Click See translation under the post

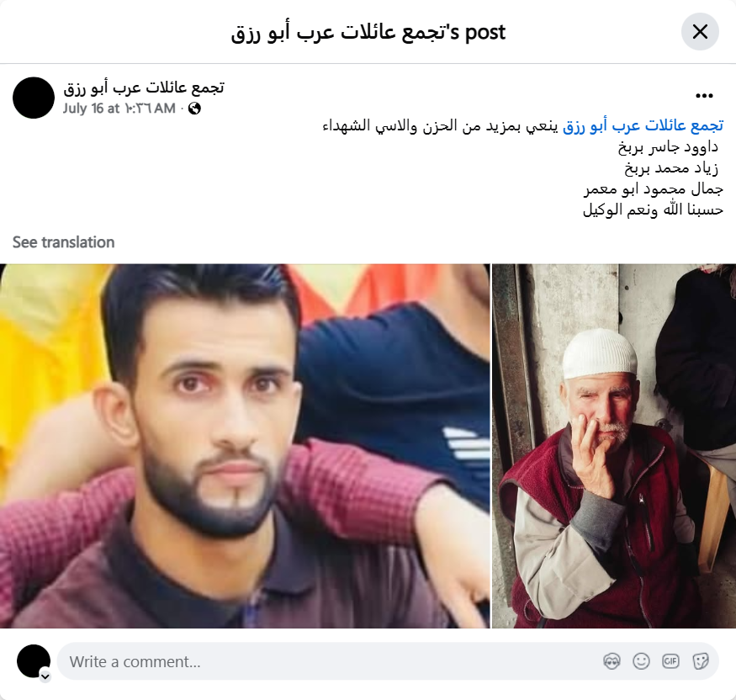pos(63,242)
